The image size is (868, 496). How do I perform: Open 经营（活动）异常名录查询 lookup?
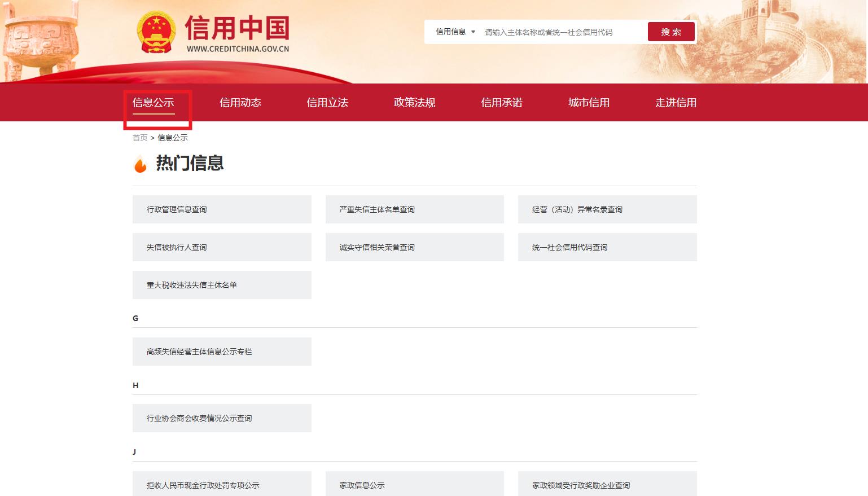click(x=607, y=209)
